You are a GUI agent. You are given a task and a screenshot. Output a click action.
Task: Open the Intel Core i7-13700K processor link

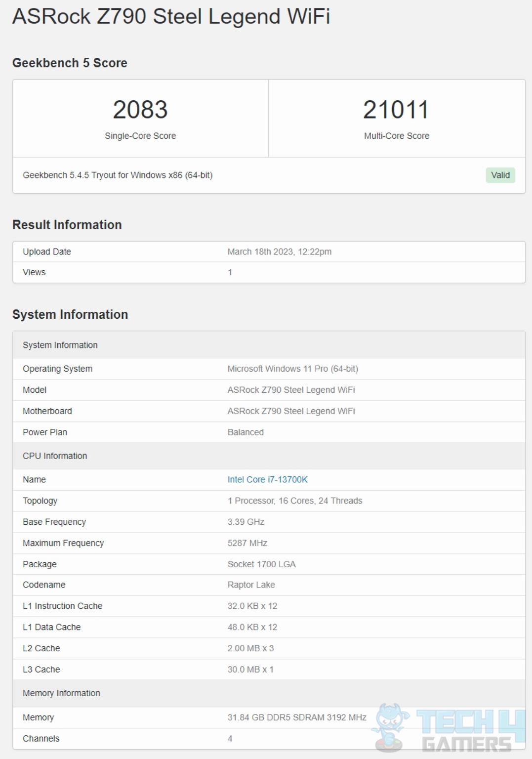[x=267, y=479]
